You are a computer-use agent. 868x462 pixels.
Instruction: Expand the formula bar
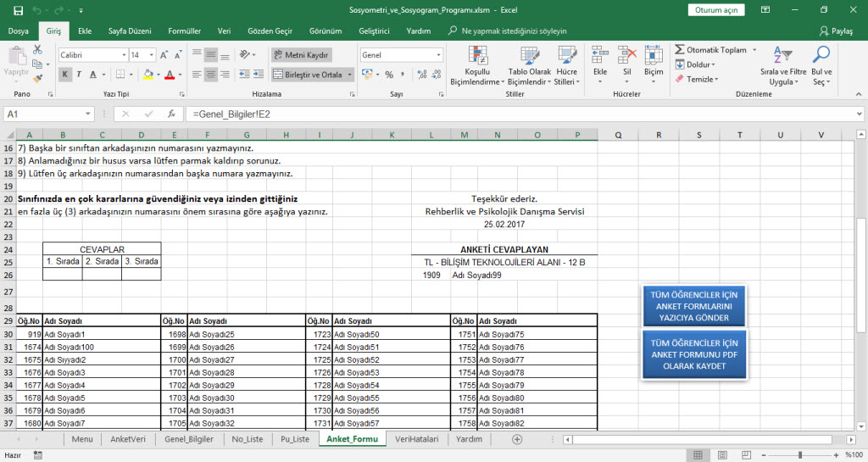click(x=860, y=114)
